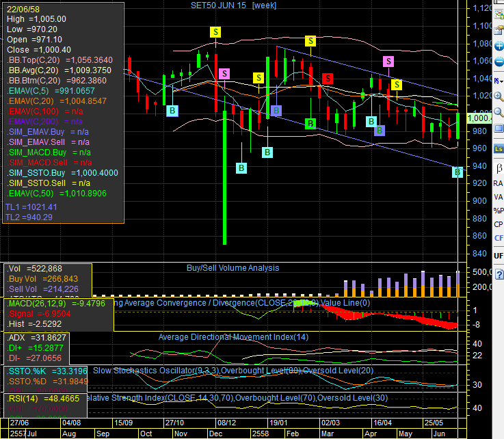Click the TL1 =1021.41 trendline value

click(31, 207)
